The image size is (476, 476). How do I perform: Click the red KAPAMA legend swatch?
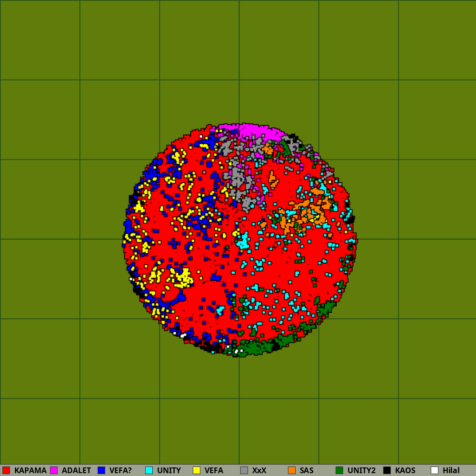pos(6,470)
